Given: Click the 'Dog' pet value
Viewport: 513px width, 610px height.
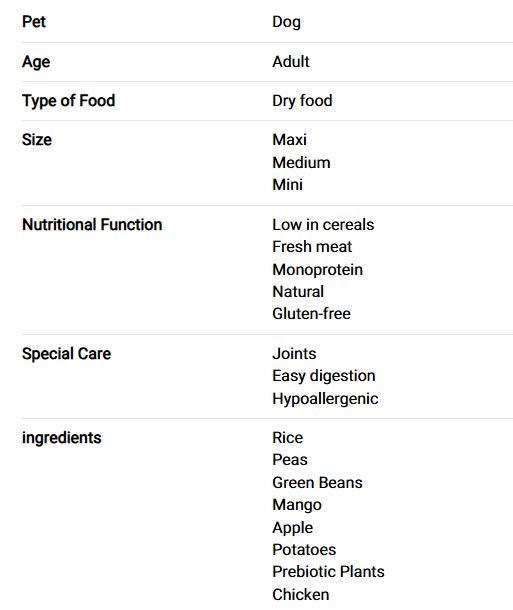Looking at the screenshot, I should point(286,22).
